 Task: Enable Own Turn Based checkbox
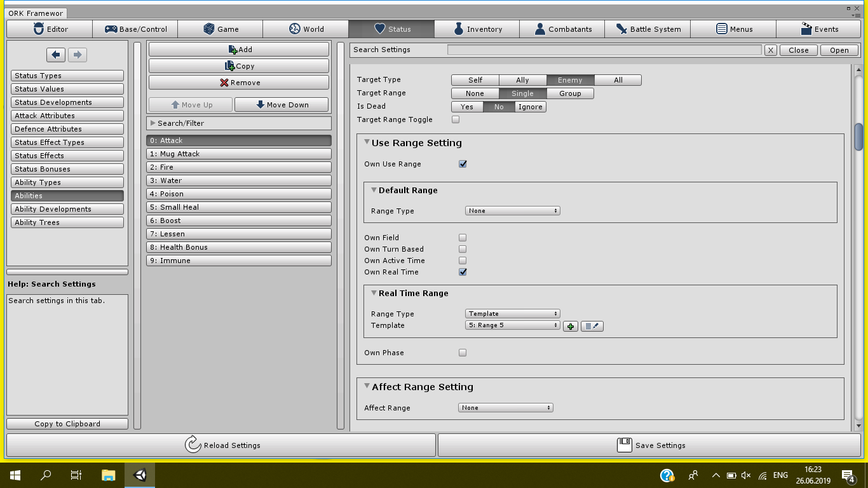tap(463, 249)
